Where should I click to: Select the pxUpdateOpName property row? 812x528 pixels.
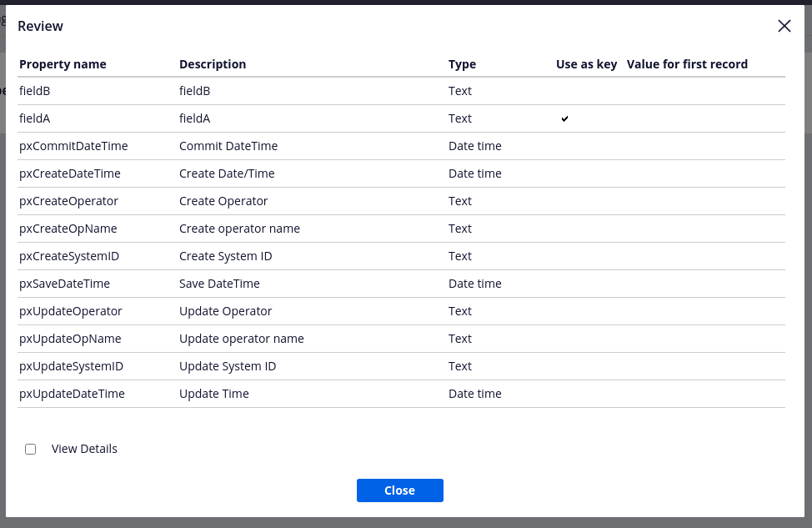point(70,338)
